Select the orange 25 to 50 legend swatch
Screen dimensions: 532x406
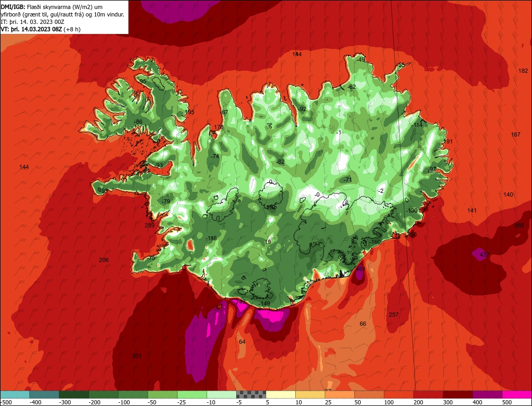click(339, 394)
